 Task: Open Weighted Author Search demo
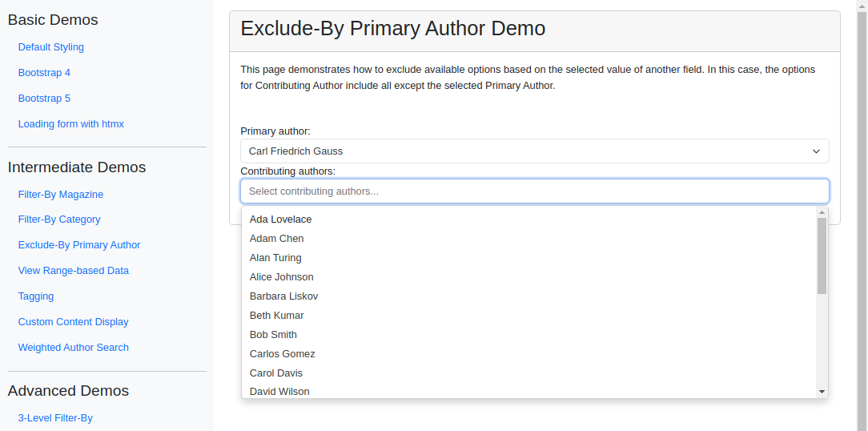74,348
